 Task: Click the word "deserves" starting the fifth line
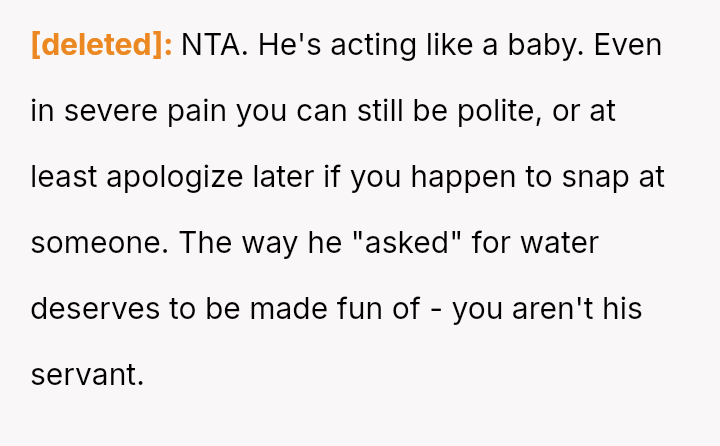[95, 309]
